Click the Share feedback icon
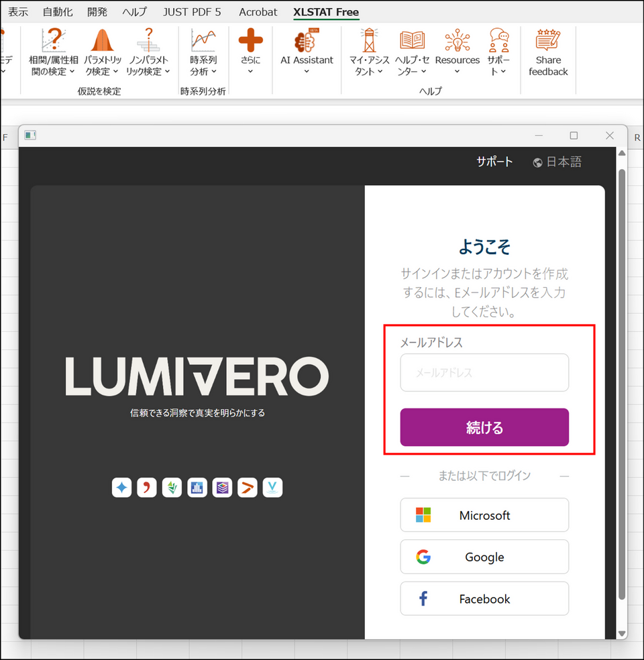Image resolution: width=644 pixels, height=660 pixels. (547, 40)
